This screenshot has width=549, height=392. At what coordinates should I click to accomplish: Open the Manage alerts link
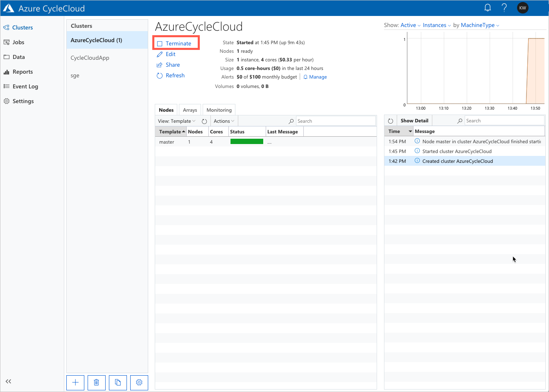point(318,77)
